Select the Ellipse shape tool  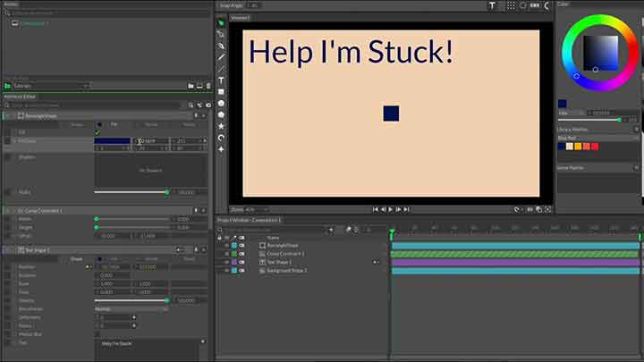click(221, 104)
